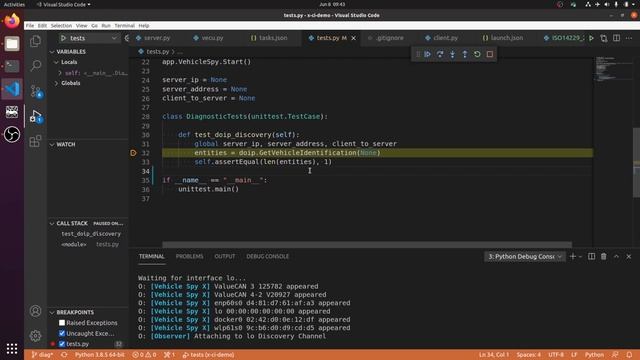Close the bottom panel

point(629,256)
